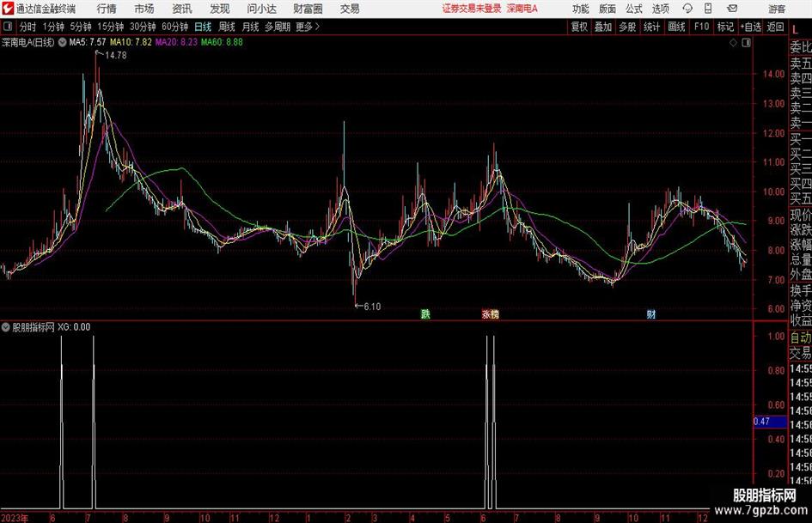Click the MA20: 8.23 indicator value

(x=177, y=42)
